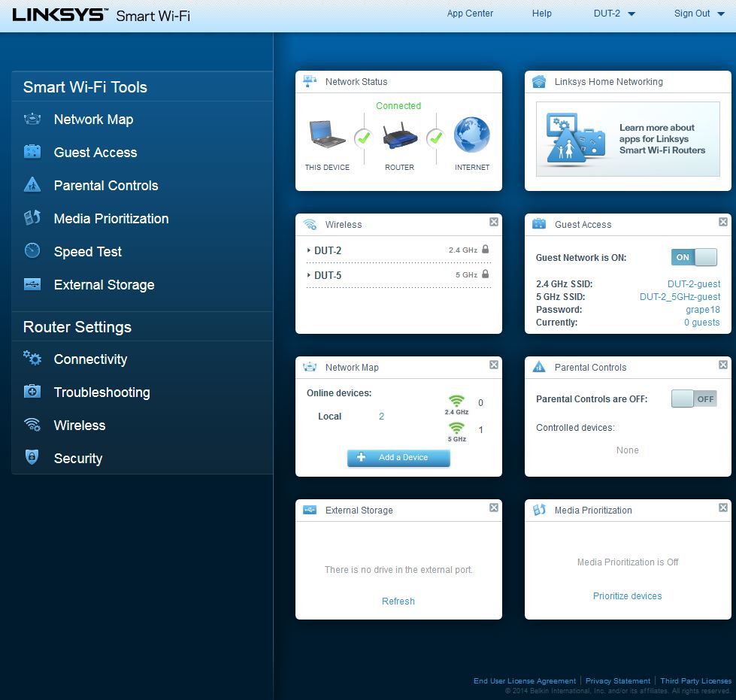Open the Sign Out dropdown arrow
Screen dimensions: 736x700
point(721,14)
